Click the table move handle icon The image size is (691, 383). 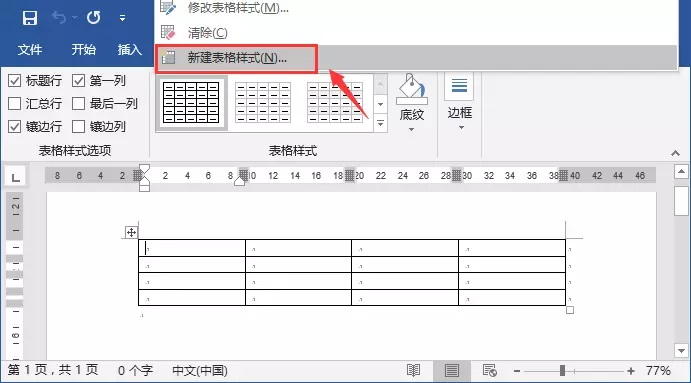(131, 232)
